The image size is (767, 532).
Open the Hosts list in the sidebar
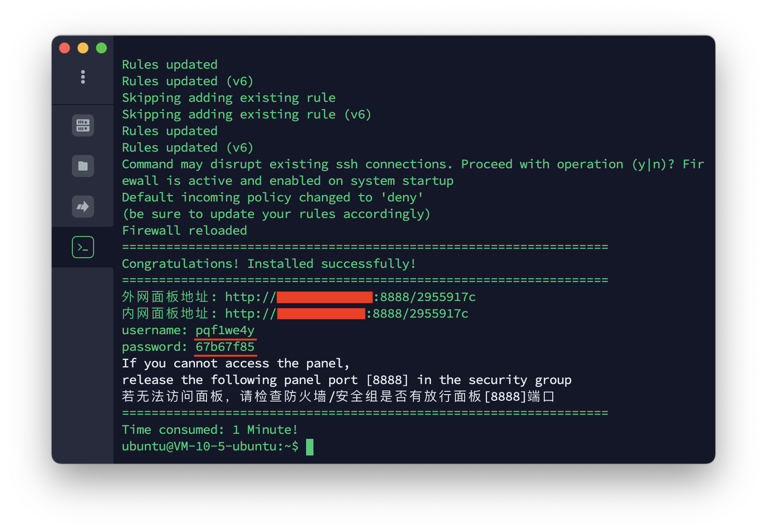83,125
